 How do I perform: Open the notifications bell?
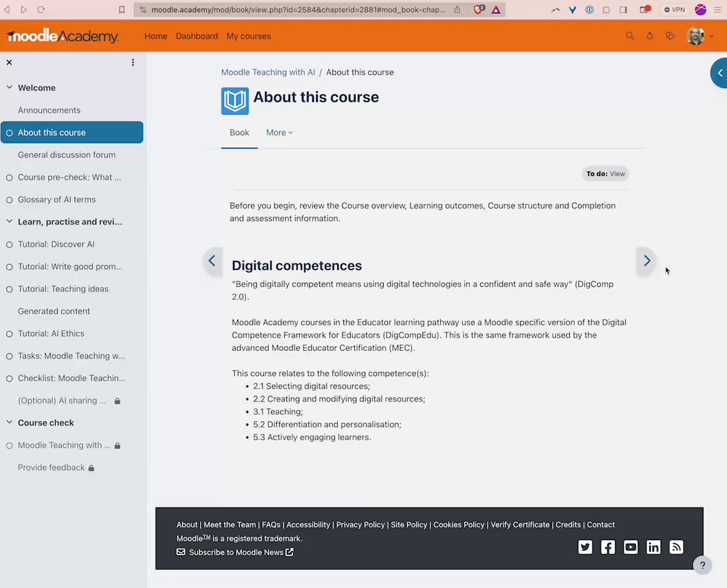point(650,36)
